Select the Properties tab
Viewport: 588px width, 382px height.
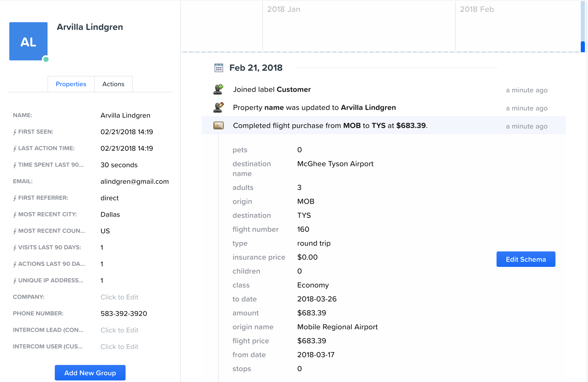click(71, 84)
